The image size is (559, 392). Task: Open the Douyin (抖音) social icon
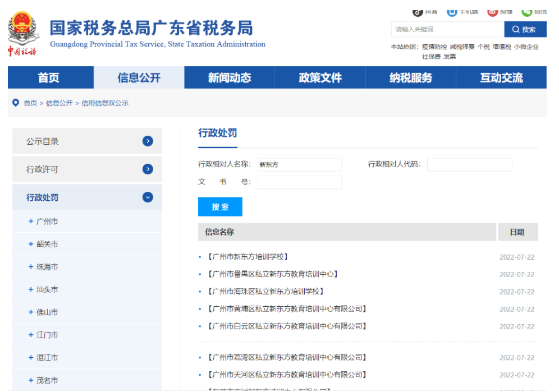[418, 12]
